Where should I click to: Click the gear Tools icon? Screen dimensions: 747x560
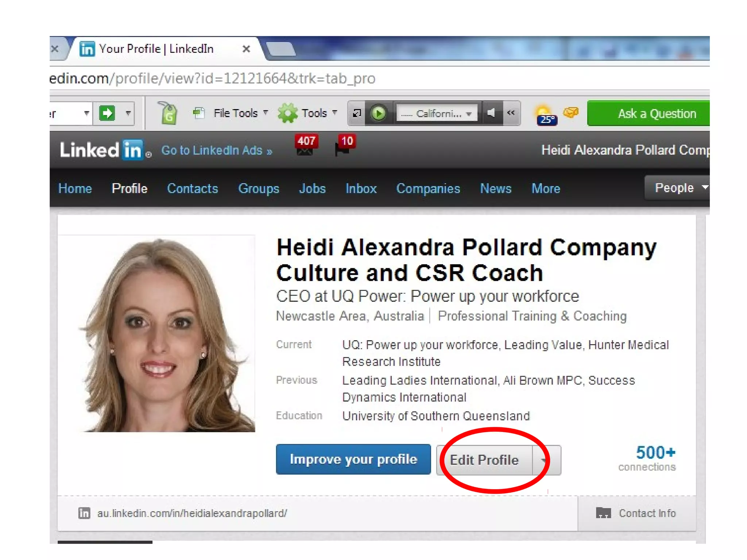[x=287, y=113]
